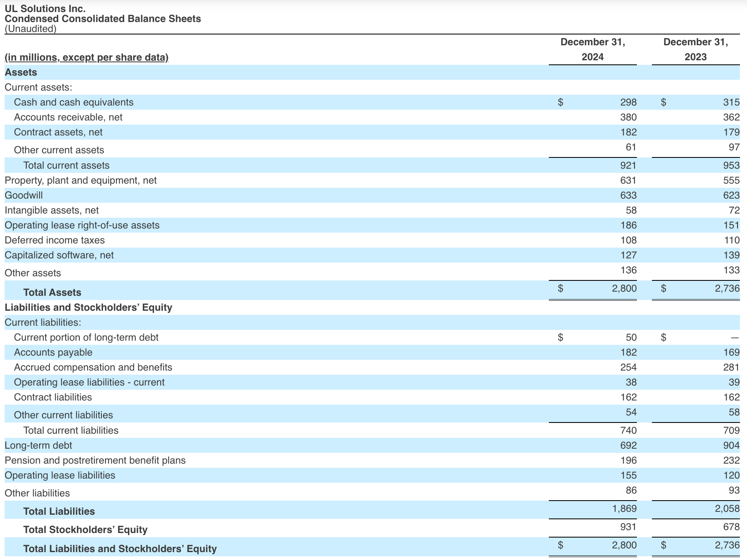Click the (Unaudited) label
747x560 pixels.
30,29
